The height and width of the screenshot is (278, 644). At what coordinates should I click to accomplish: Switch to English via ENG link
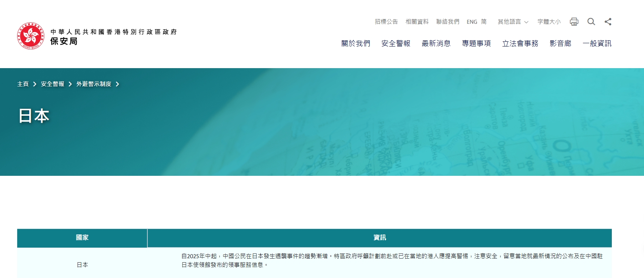pos(472,22)
